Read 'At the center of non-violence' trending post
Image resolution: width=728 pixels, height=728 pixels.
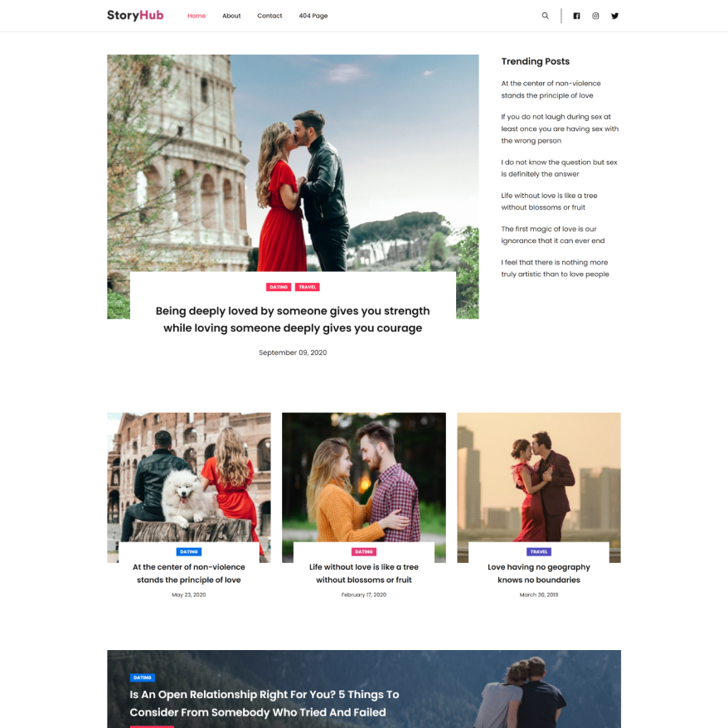(x=551, y=89)
